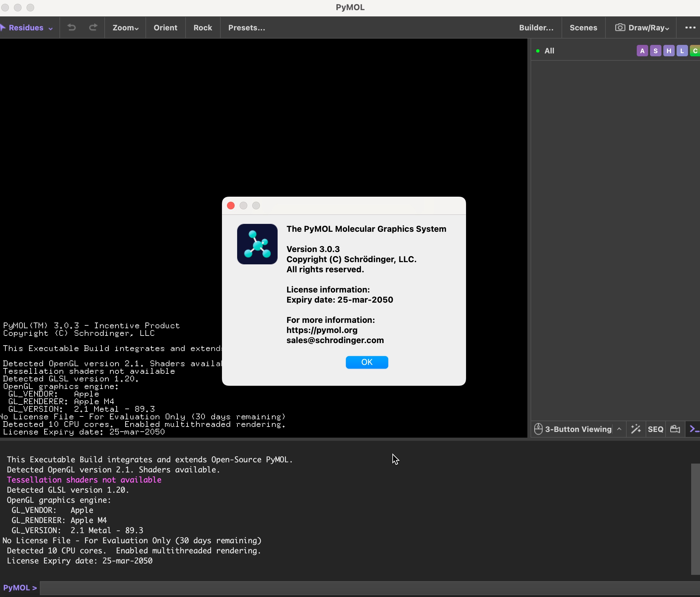This screenshot has height=597, width=700.
Task: Click 'Expiry date: 25-mar-2050' in dialog
Action: click(x=340, y=300)
